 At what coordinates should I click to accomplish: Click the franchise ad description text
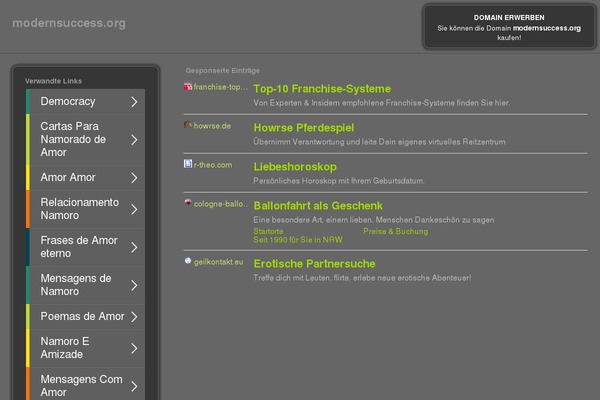(x=382, y=103)
